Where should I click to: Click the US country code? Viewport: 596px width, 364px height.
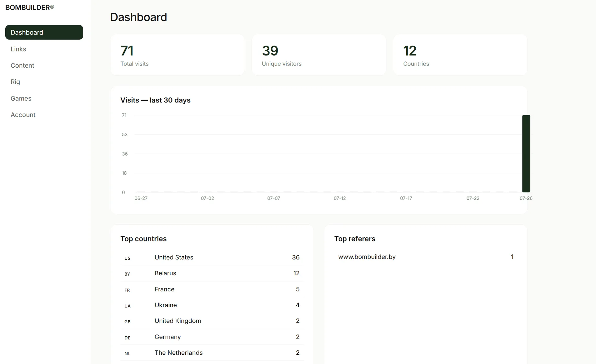click(127, 258)
